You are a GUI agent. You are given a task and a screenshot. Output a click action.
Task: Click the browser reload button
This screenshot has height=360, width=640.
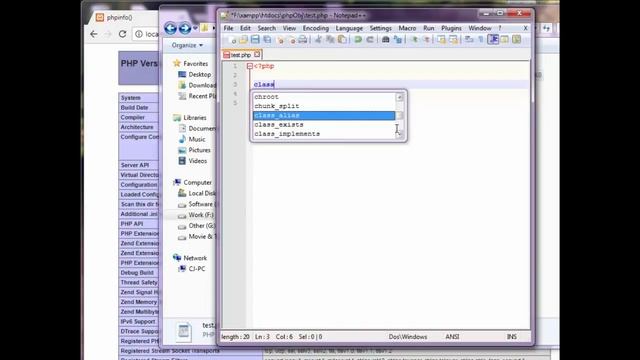(x=122, y=34)
